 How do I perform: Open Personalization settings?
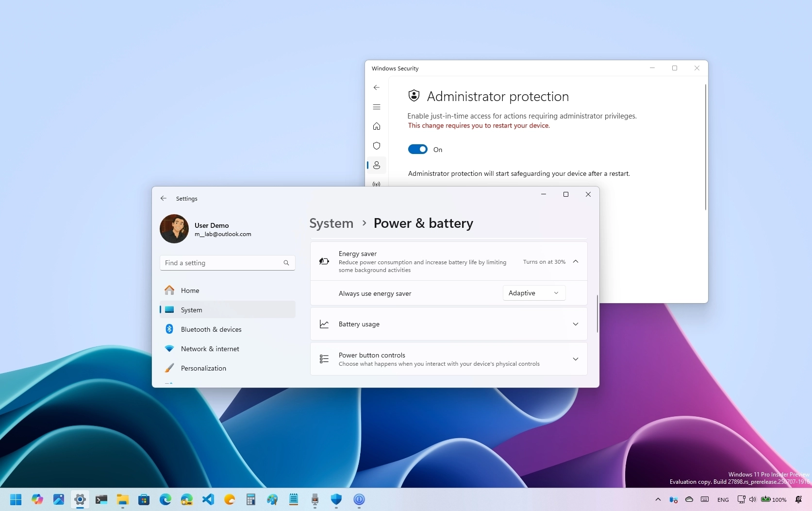(227, 368)
